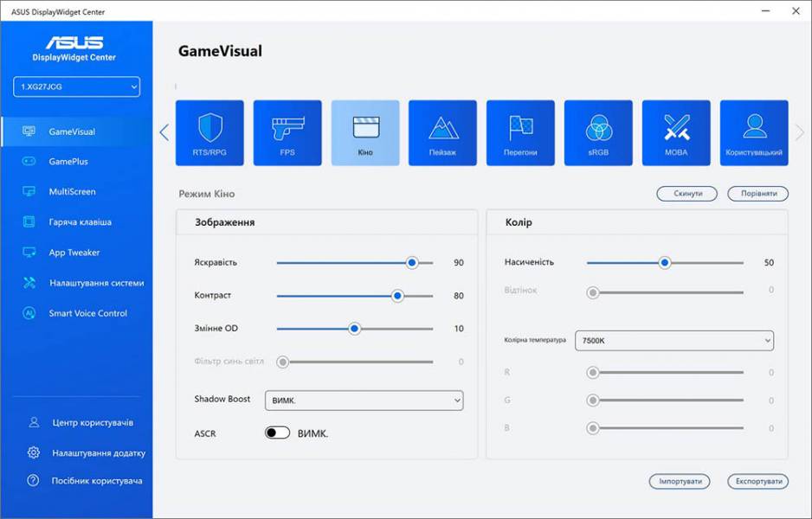Select the Кіно clapperboard mode tile
Image resolution: width=812 pixels, height=519 pixels.
click(x=365, y=133)
